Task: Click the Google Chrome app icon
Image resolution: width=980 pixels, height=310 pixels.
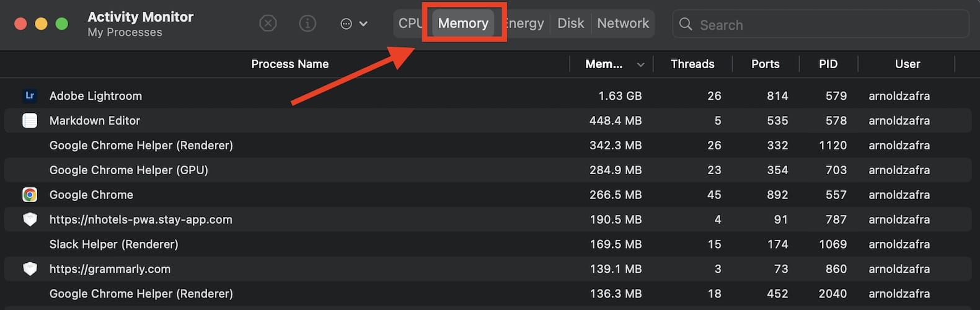Action: tap(30, 195)
